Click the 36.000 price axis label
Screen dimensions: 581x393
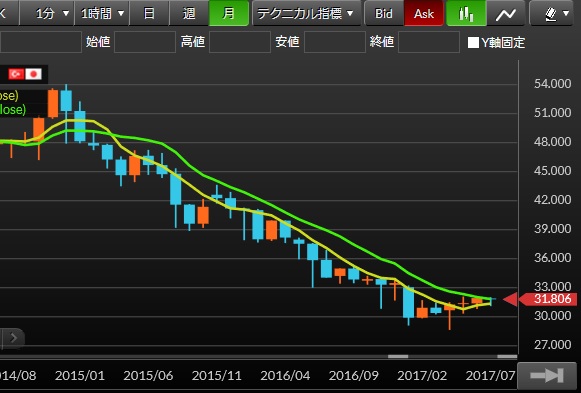[x=552, y=258]
